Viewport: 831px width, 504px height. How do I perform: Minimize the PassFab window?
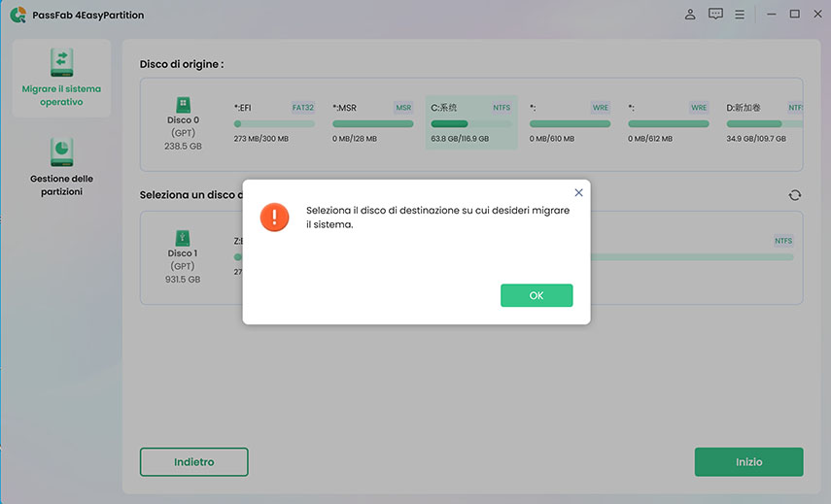pos(771,15)
